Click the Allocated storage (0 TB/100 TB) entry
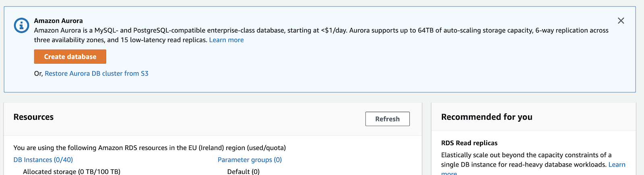Image resolution: width=644 pixels, height=175 pixels. (x=72, y=171)
